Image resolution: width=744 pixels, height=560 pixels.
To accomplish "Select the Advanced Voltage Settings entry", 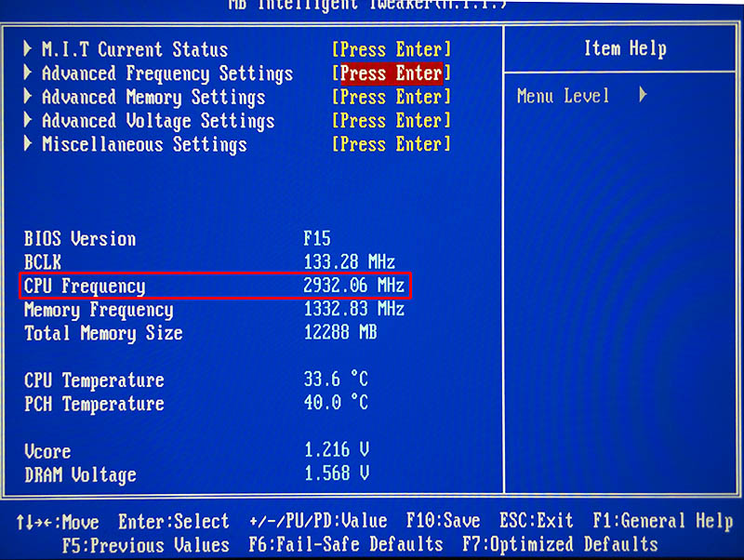I will (158, 121).
